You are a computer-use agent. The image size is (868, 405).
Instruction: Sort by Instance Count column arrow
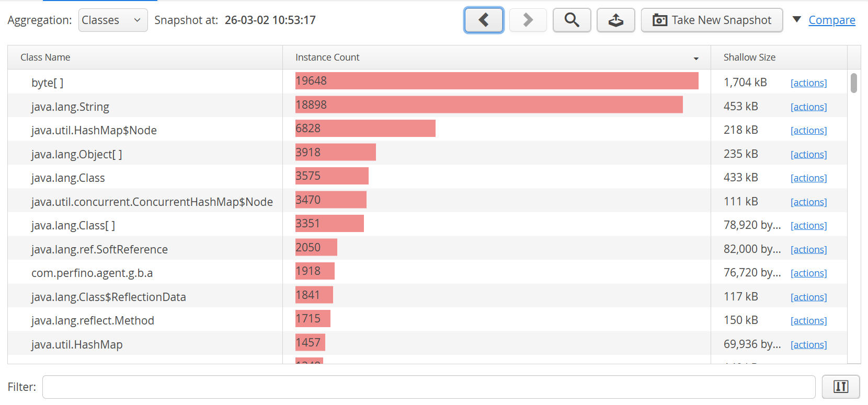coord(696,59)
